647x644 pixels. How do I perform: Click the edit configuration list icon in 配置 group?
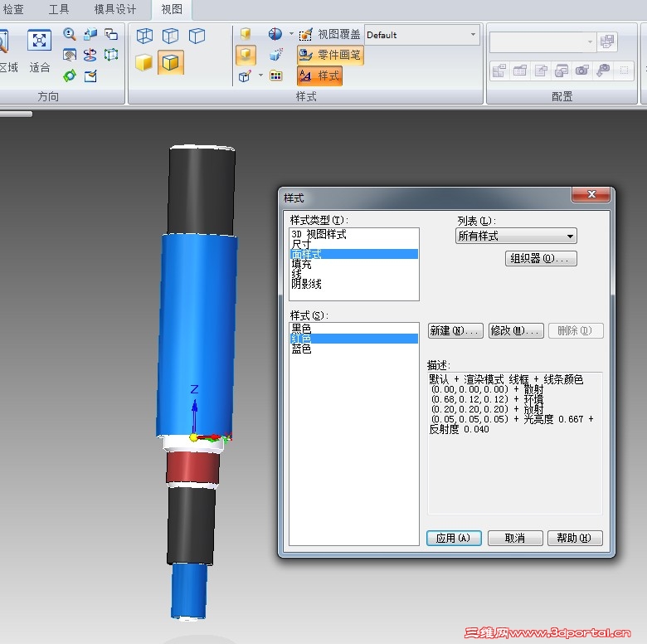[541, 71]
